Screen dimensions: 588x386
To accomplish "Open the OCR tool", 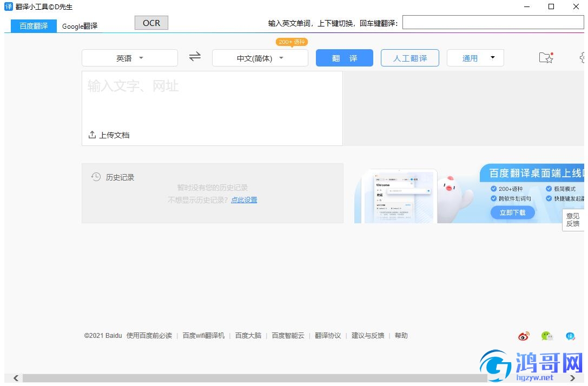I will (151, 23).
